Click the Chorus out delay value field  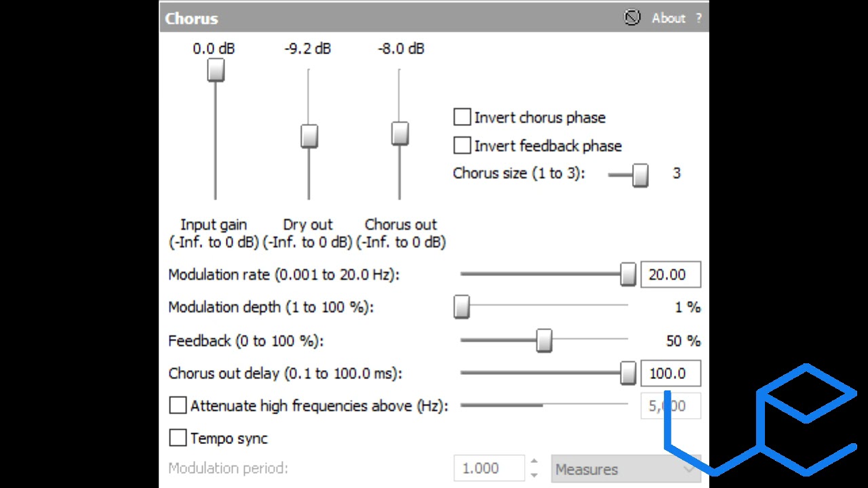coord(670,373)
